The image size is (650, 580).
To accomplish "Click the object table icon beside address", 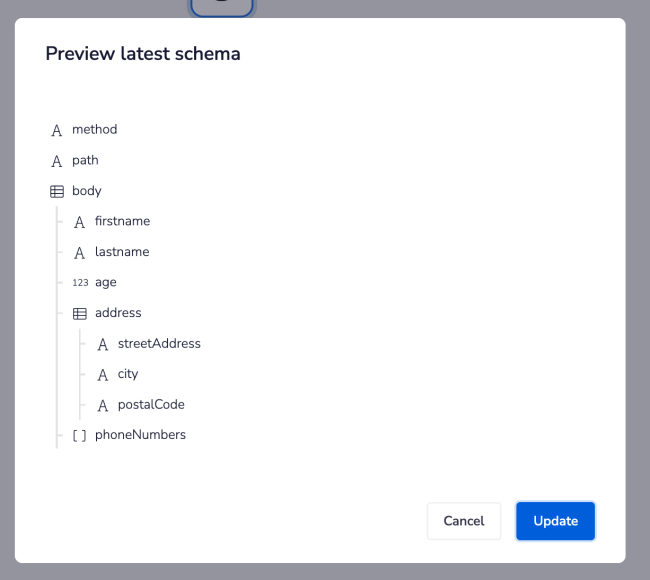I will 80,313.
